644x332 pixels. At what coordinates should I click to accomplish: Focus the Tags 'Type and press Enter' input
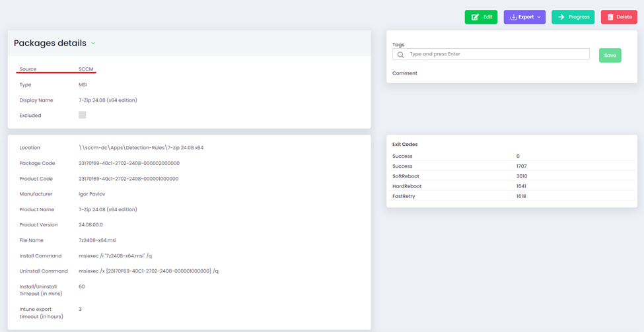pyautogui.click(x=495, y=54)
